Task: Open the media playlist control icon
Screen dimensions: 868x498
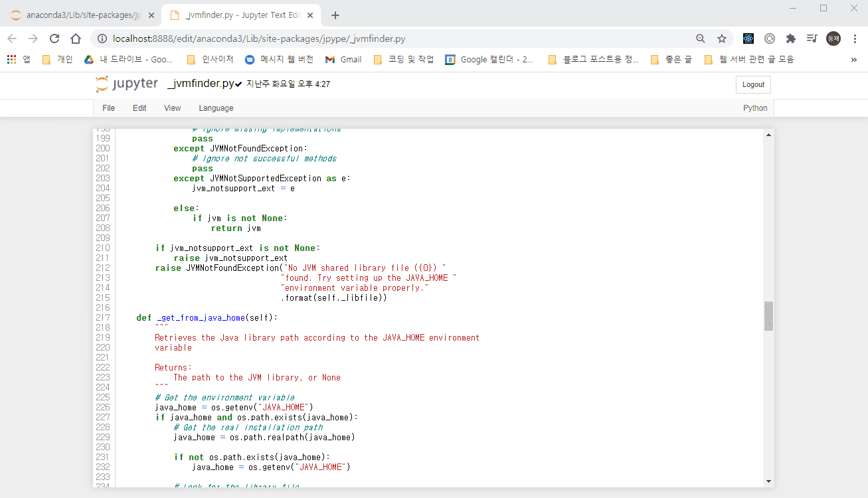Action: click(812, 39)
